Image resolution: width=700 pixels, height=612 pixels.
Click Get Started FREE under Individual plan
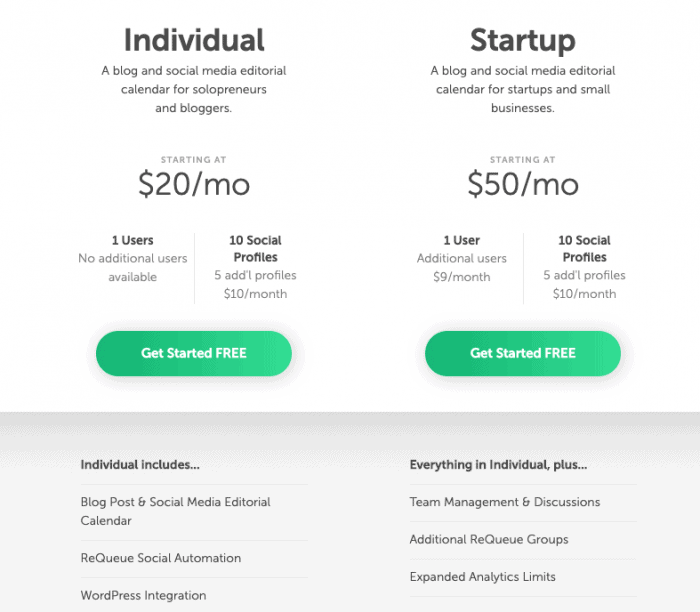(193, 353)
